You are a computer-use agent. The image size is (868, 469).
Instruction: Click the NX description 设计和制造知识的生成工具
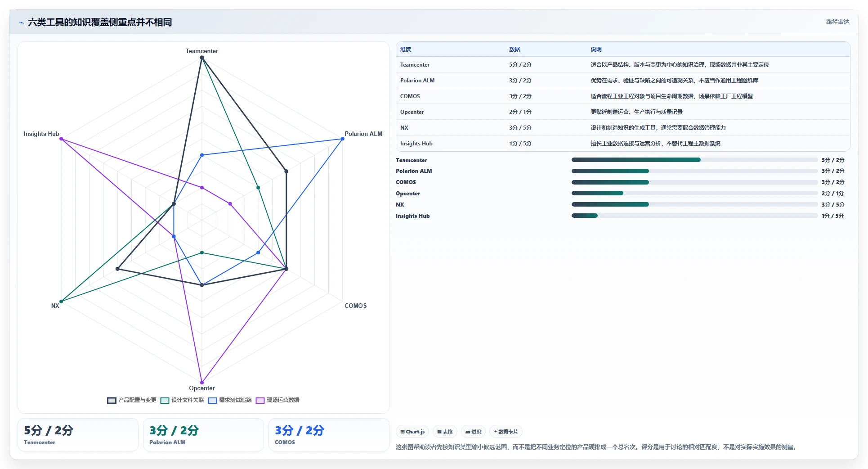tap(658, 128)
